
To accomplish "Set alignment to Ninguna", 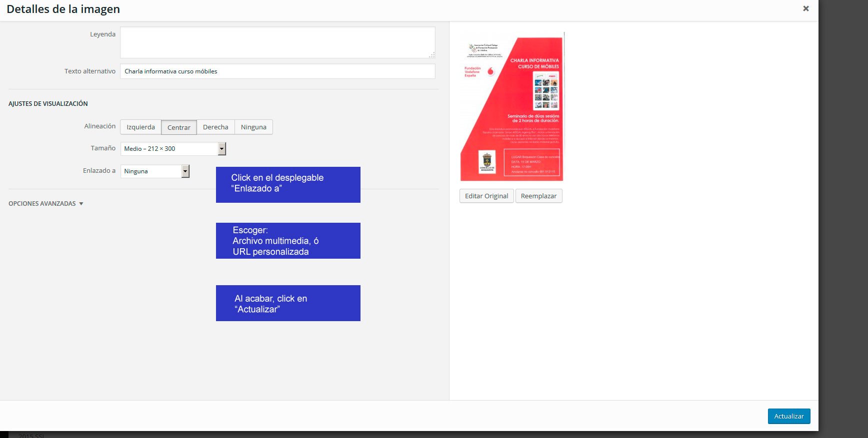I will 253,127.
